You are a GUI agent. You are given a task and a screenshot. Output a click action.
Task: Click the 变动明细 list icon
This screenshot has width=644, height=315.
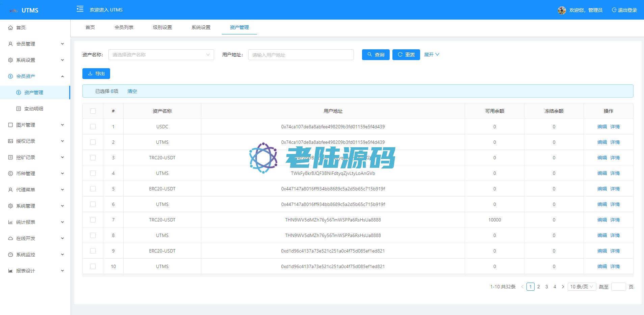(x=19, y=109)
